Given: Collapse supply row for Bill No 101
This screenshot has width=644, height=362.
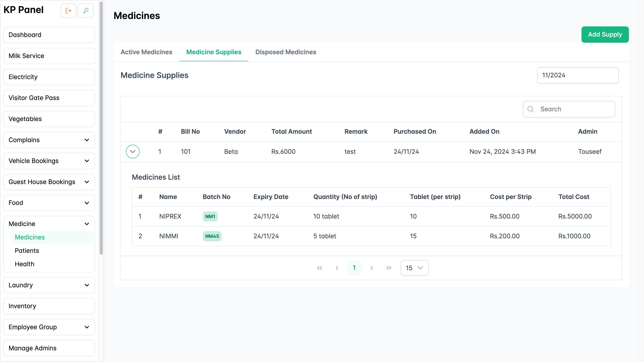Looking at the screenshot, I should pos(132,151).
